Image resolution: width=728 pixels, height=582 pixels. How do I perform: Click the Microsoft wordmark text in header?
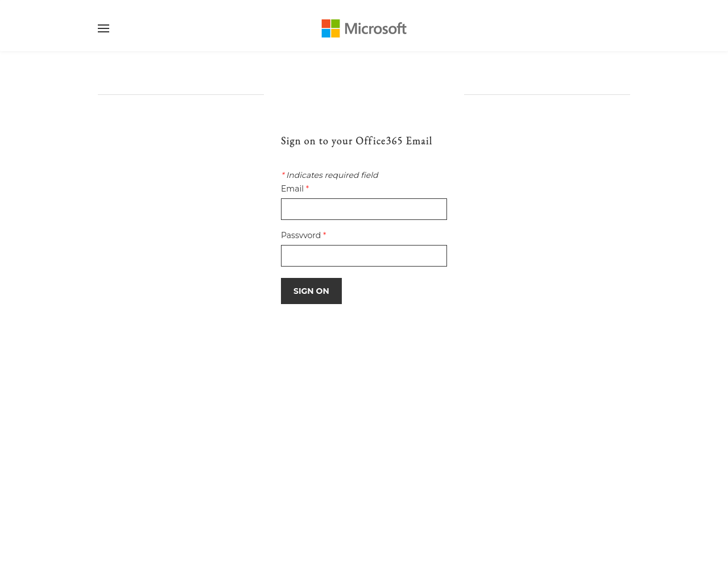(x=375, y=28)
